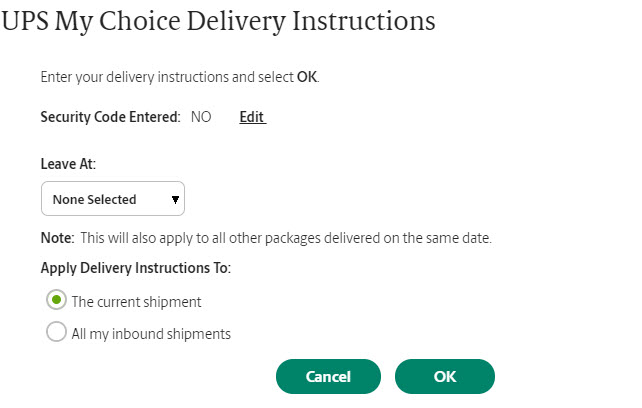The height and width of the screenshot is (408, 642).
Task: Click the bold 'Note:' label
Action: coord(57,238)
